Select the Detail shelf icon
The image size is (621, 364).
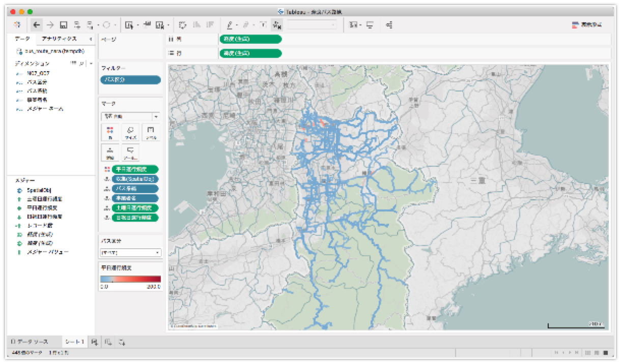coord(110,151)
